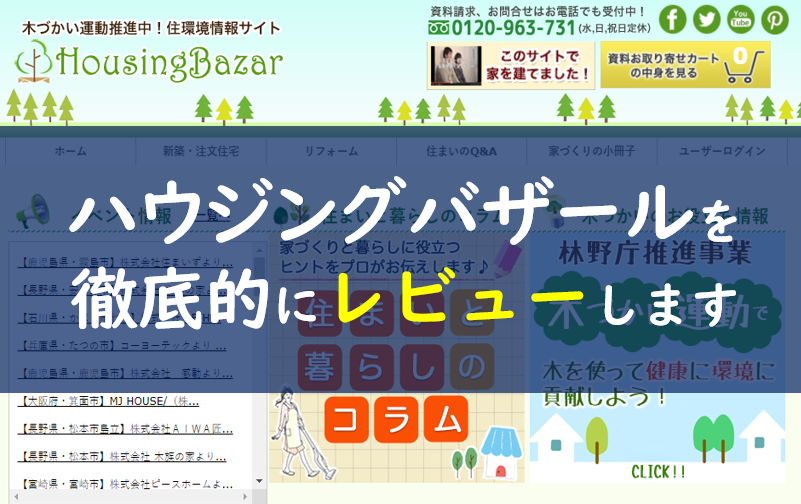Click the megaphone event info icon
Image resolution: width=801 pixels, height=504 pixels.
point(33,211)
